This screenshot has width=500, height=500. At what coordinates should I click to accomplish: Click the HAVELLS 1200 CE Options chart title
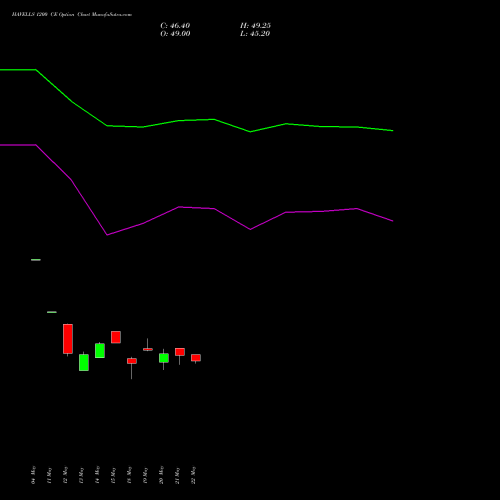tap(72, 15)
